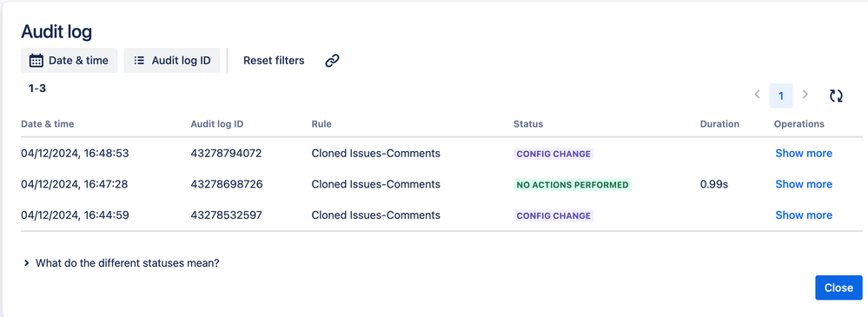Go to next page with right chevron
This screenshot has width=868, height=317.
(805, 95)
